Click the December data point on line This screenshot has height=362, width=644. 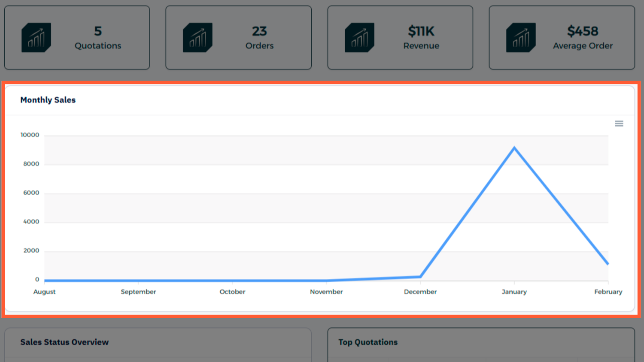[420, 277]
